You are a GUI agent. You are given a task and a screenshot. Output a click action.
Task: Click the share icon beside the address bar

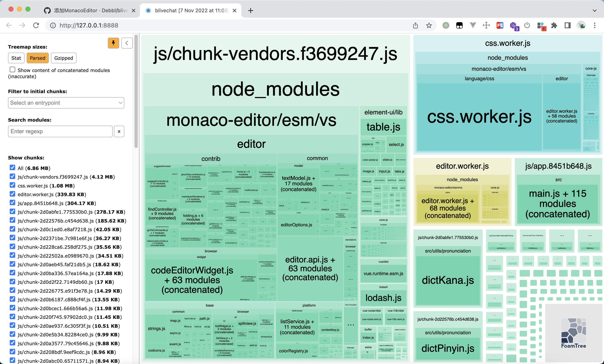click(415, 25)
